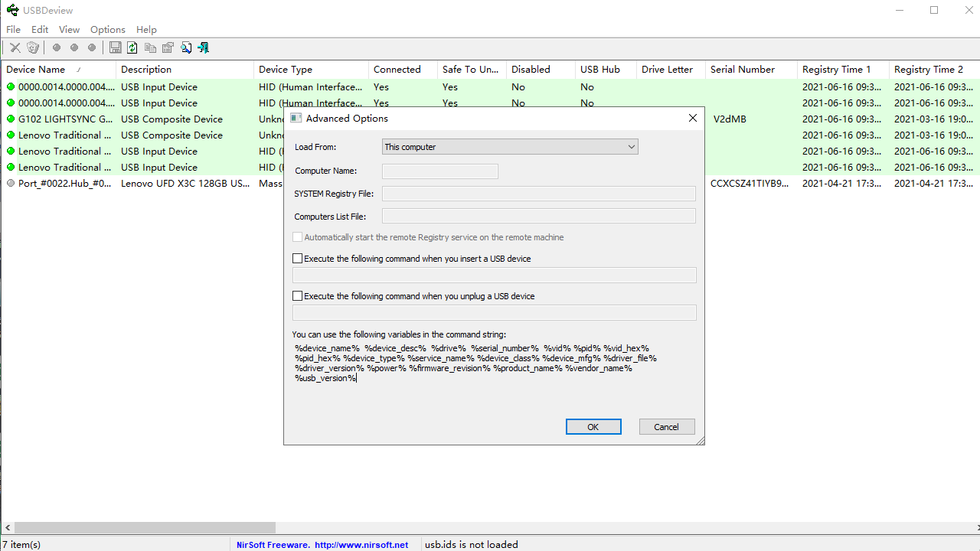Enable execute command on USB unplug
Screen dimensions: 980x551
point(298,296)
